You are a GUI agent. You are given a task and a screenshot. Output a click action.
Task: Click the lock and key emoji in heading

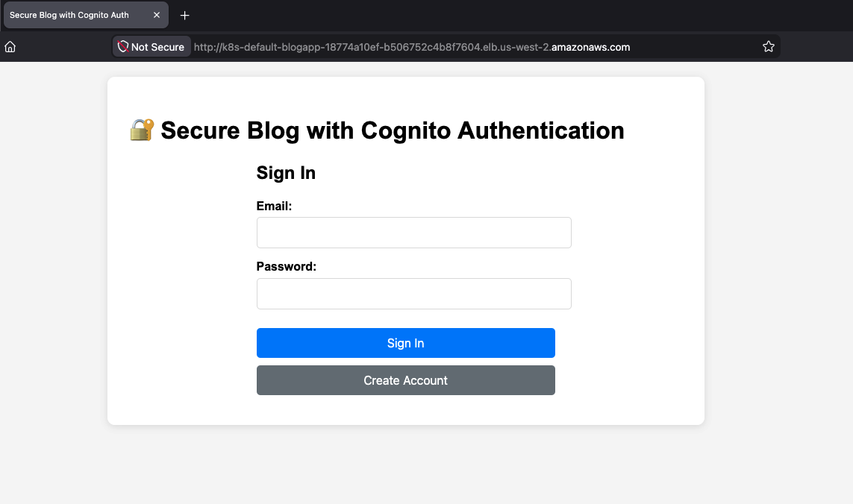point(142,130)
